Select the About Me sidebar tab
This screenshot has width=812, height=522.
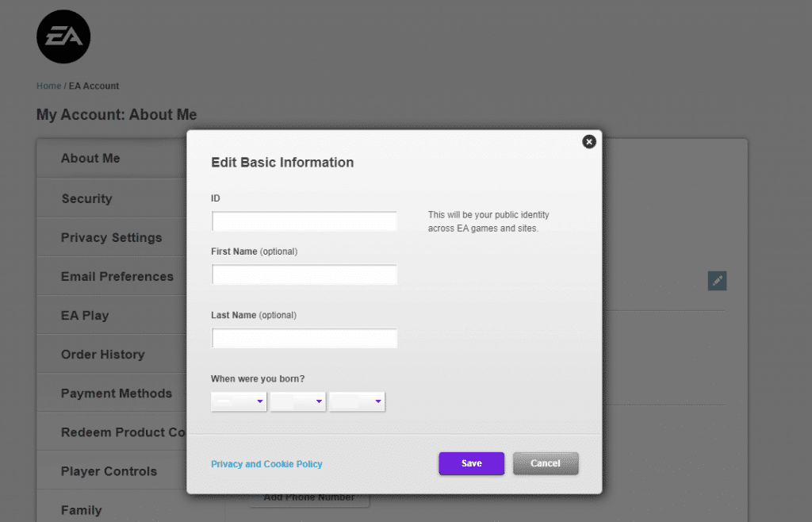click(111, 159)
